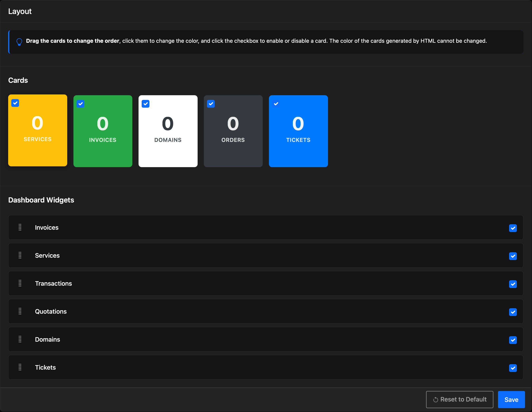
Task: Select the Domains widget row label
Action: pyautogui.click(x=47, y=339)
